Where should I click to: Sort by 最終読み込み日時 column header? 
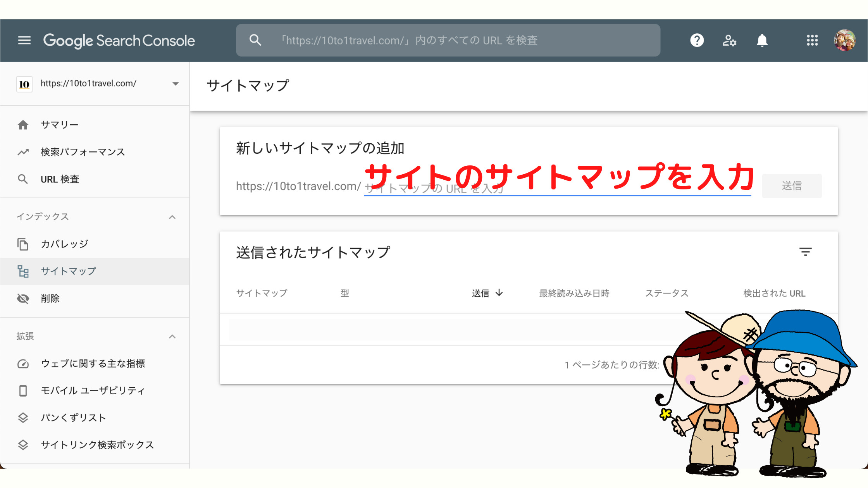(574, 293)
